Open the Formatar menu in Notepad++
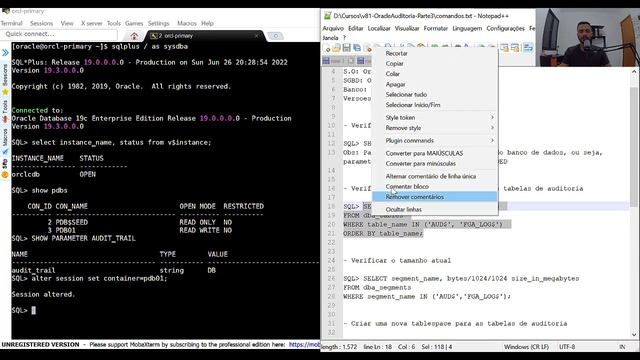 [x=436, y=29]
